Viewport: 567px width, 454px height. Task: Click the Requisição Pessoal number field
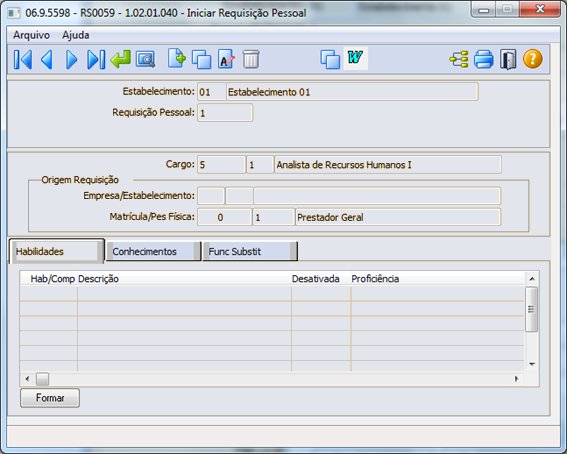coord(225,113)
